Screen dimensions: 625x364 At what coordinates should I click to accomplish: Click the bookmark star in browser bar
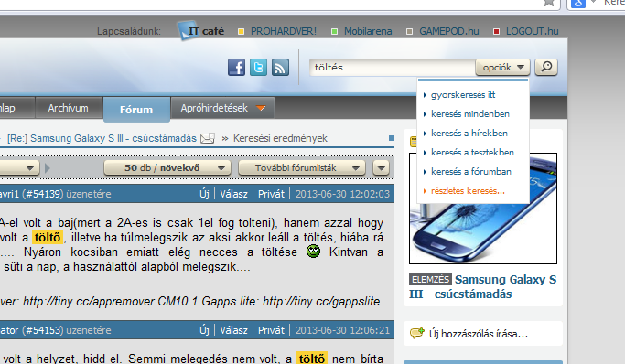point(549,3)
